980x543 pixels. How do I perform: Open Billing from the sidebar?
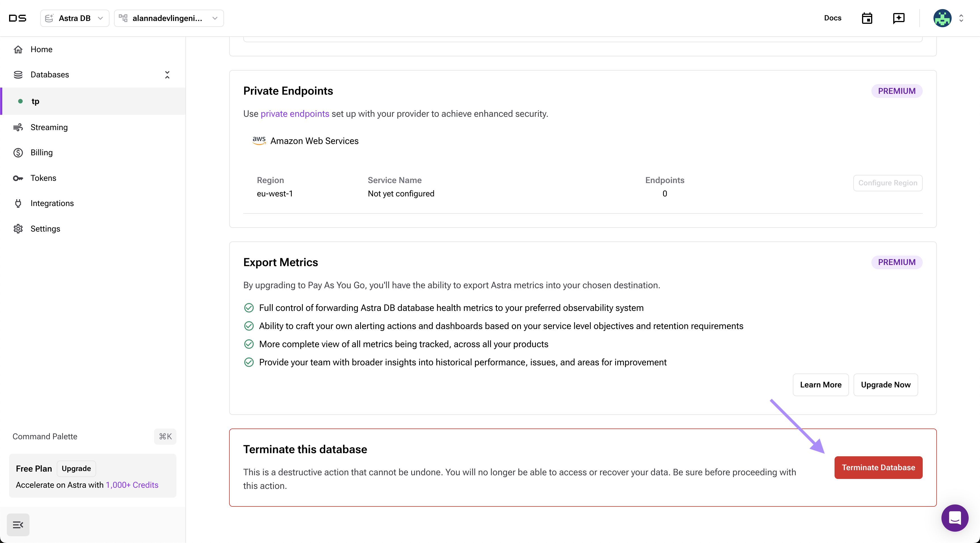(x=41, y=152)
